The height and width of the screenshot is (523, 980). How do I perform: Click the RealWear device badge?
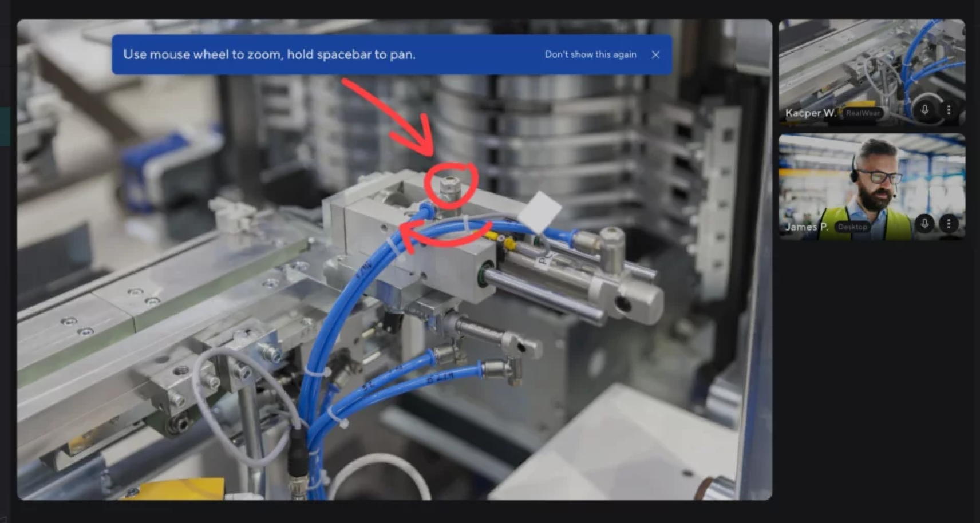pos(863,113)
